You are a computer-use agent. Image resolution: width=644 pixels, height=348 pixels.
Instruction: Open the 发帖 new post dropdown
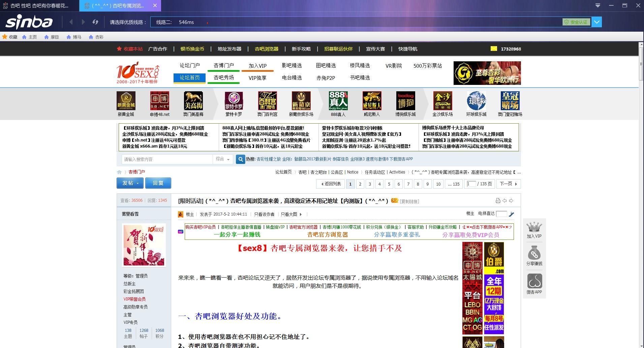[130, 183]
